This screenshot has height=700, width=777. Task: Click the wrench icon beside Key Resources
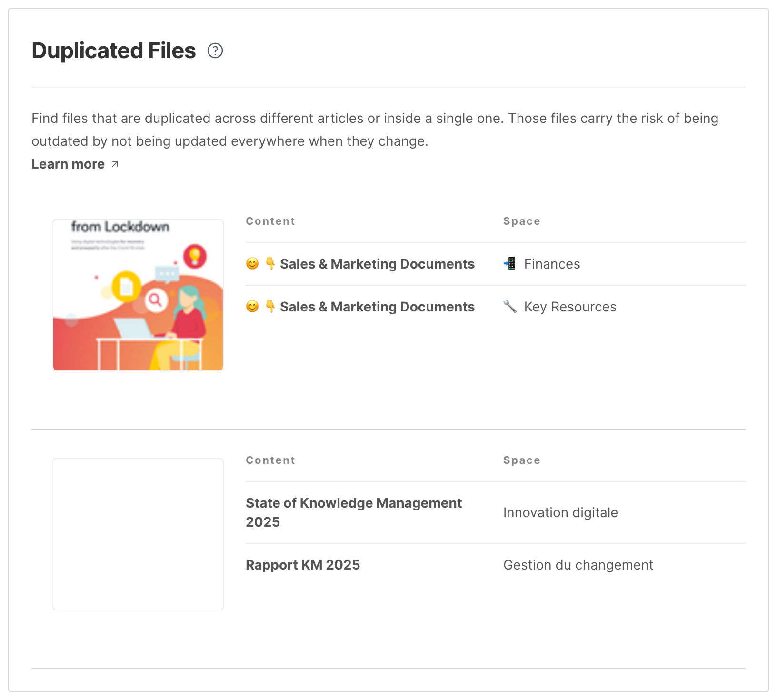pos(510,306)
